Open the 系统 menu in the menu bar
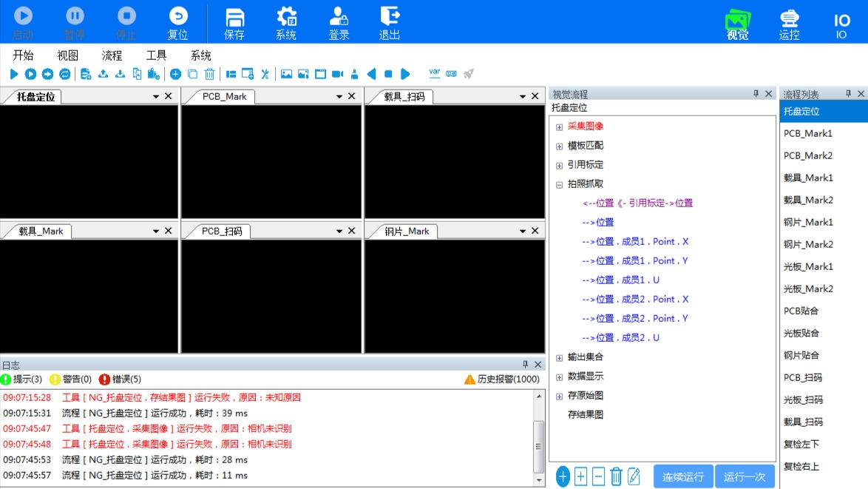868x489 pixels. (x=201, y=55)
